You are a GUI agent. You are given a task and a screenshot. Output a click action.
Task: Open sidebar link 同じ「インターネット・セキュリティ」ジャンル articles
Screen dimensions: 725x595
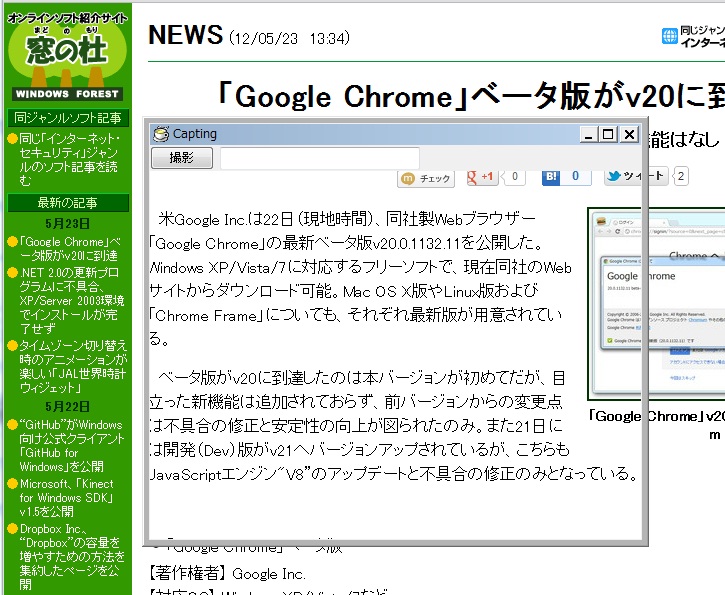pos(69,159)
